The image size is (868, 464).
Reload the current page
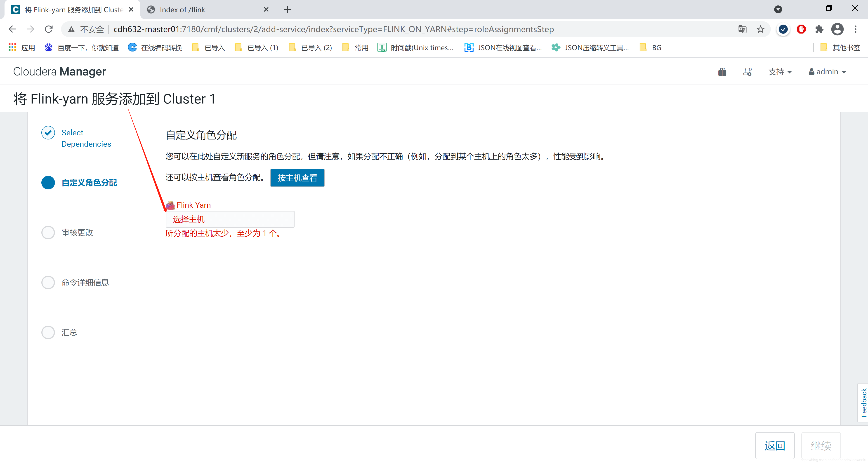point(49,29)
